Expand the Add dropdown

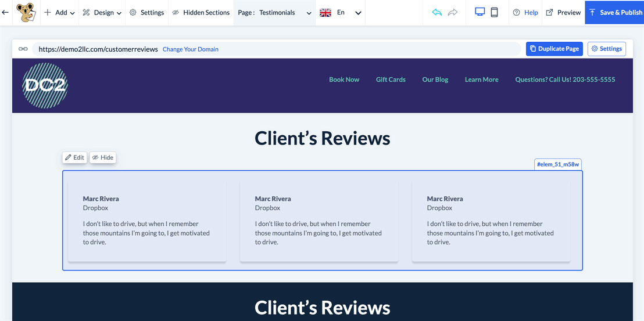(x=59, y=12)
